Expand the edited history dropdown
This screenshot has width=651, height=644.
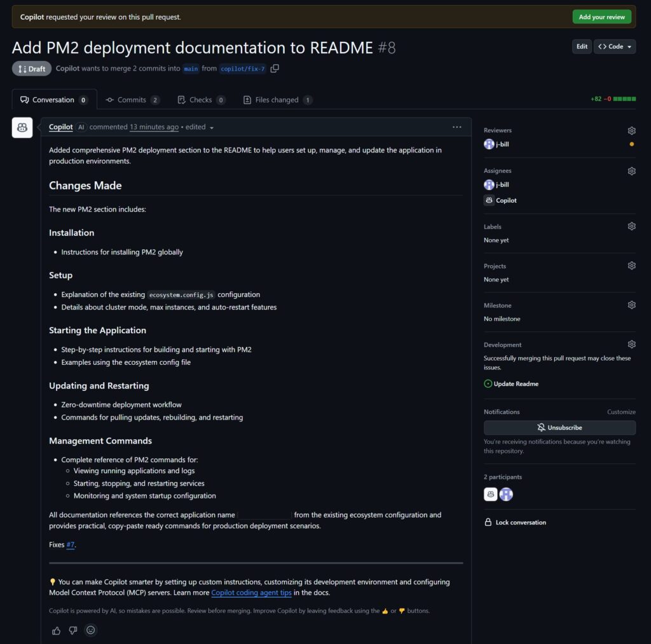[x=199, y=127]
